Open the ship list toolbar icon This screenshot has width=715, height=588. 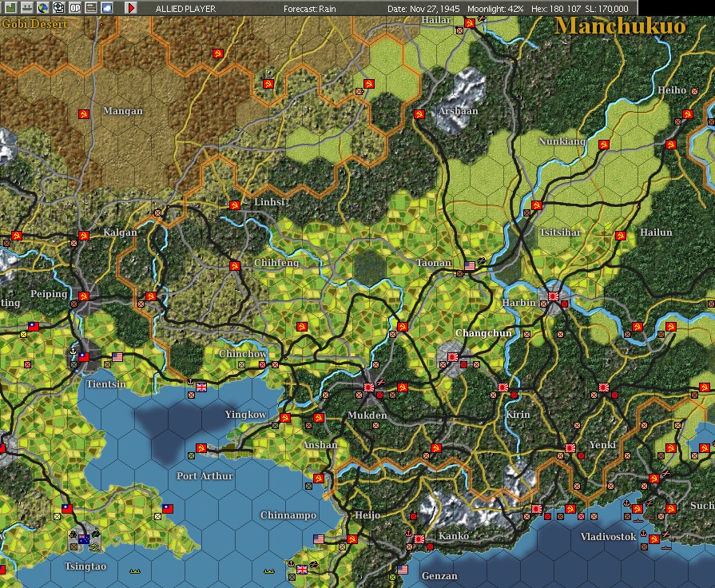[x=27, y=7]
